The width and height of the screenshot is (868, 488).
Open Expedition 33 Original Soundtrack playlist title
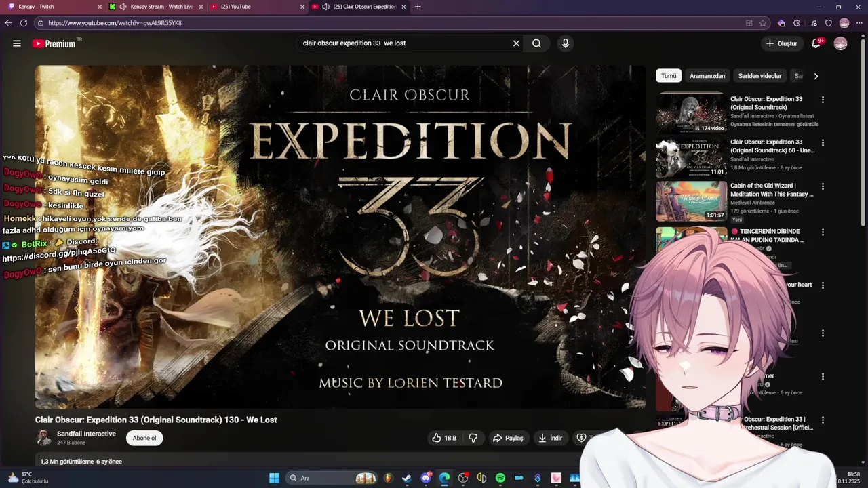click(x=766, y=103)
